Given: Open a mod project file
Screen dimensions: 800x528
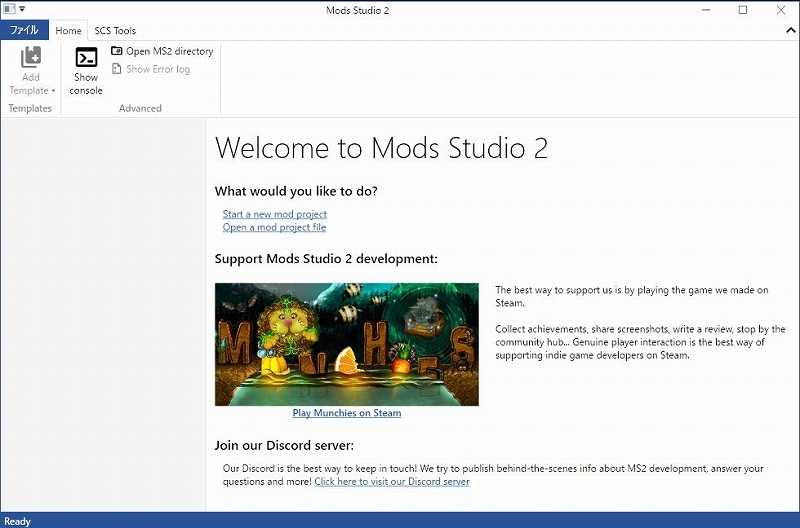Looking at the screenshot, I should (274, 228).
